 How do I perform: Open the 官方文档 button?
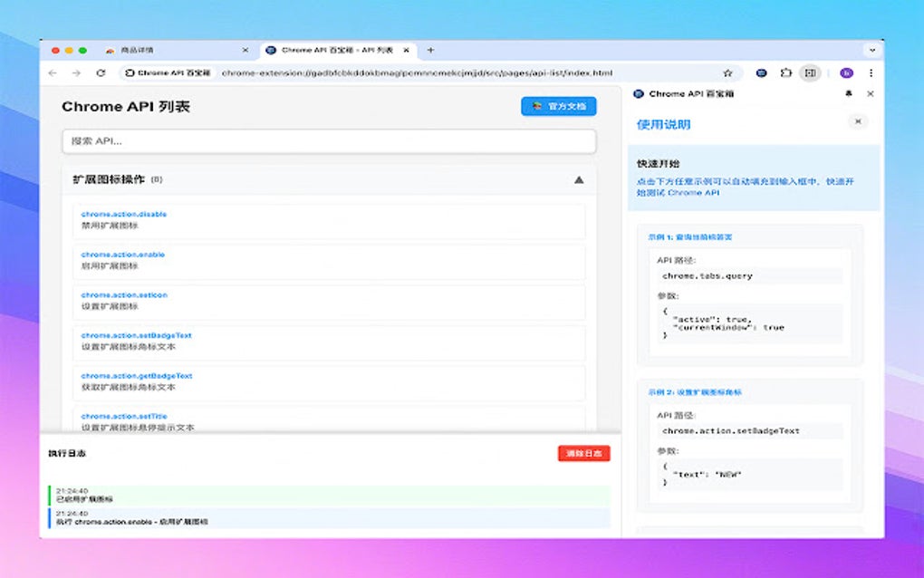click(558, 106)
